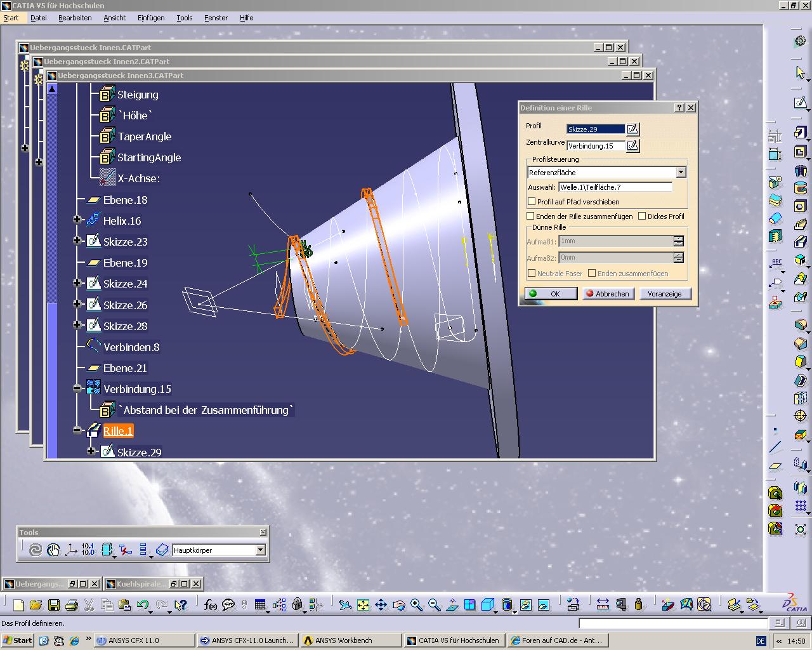Enable 'Enden der Rille zusammenfügen' checkbox
The image size is (812, 650).
tap(532, 216)
